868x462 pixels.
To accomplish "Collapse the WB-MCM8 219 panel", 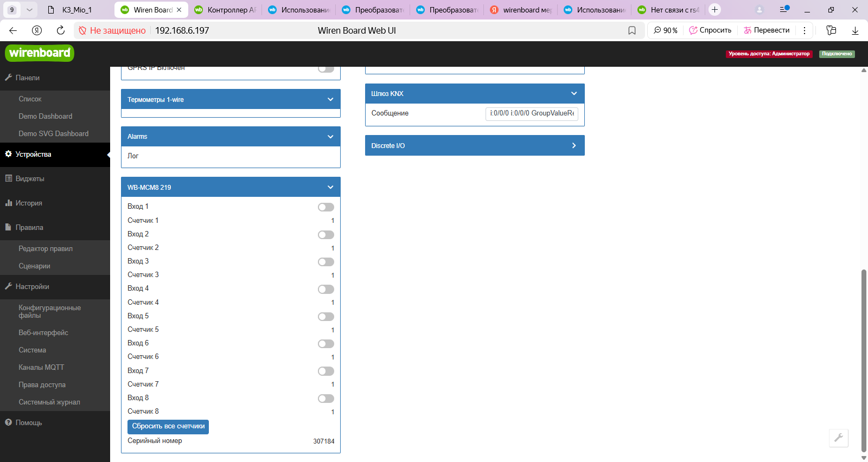I will click(330, 187).
